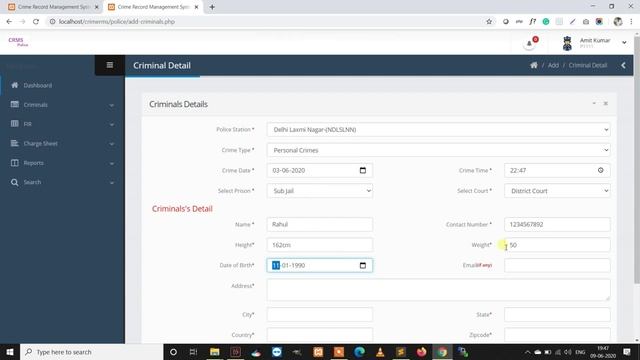Open the Chrome three-dot menu
The image size is (640, 360).
(x=631, y=22)
